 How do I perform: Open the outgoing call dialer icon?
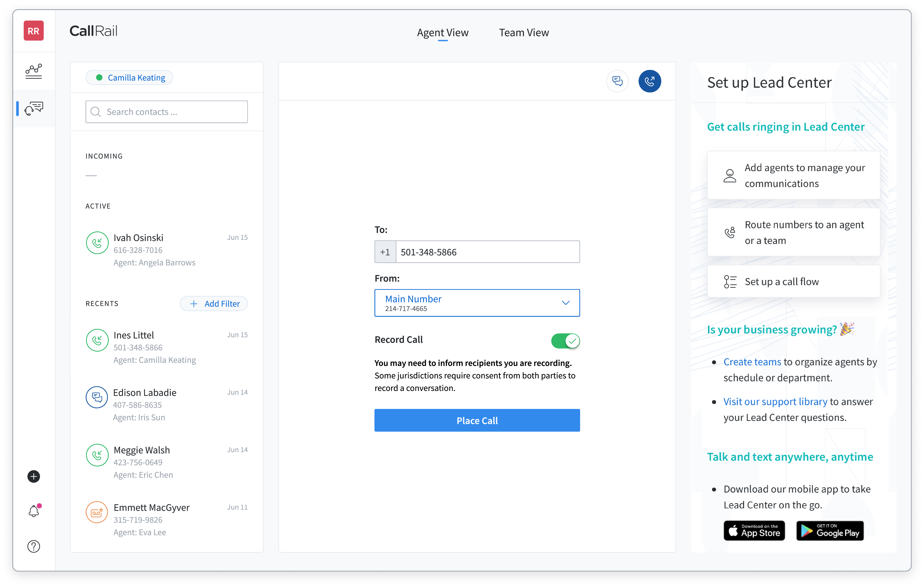point(650,81)
